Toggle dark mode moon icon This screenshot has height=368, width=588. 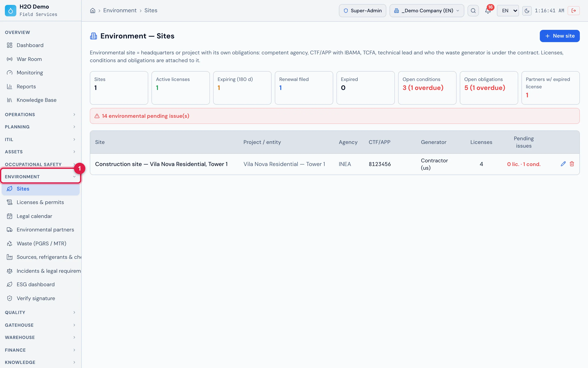point(527,11)
